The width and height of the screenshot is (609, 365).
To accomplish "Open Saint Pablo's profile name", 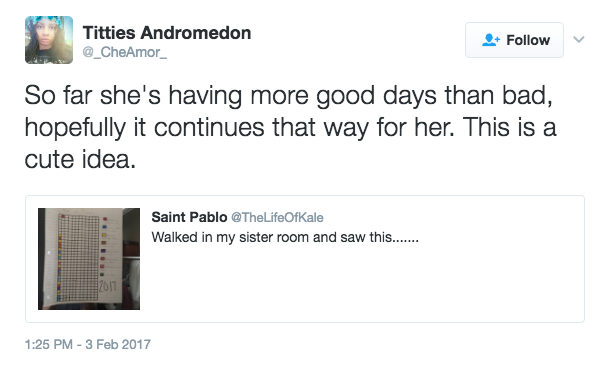I will click(189, 217).
